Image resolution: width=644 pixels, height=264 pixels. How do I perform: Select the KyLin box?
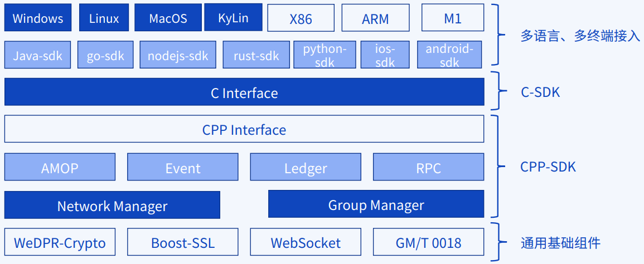(x=233, y=17)
